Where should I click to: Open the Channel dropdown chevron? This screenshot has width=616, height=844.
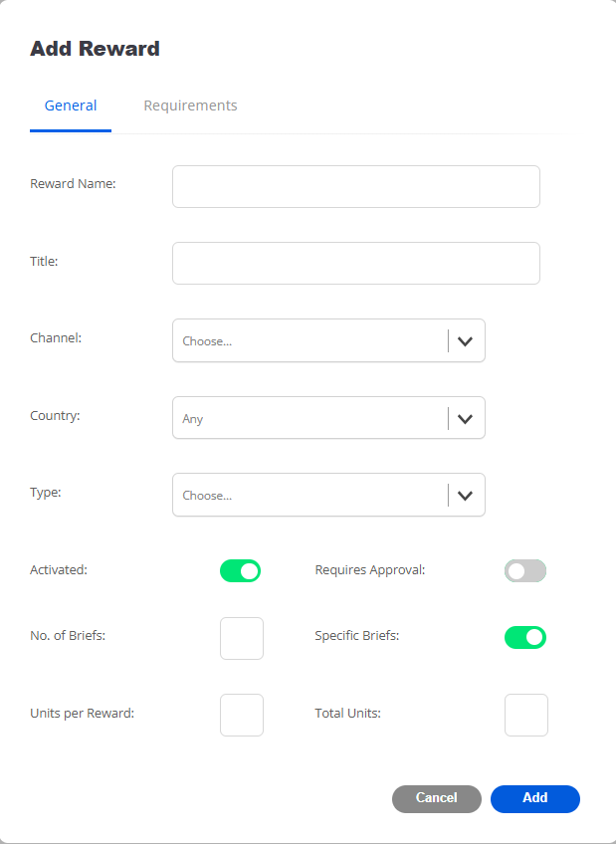(465, 340)
